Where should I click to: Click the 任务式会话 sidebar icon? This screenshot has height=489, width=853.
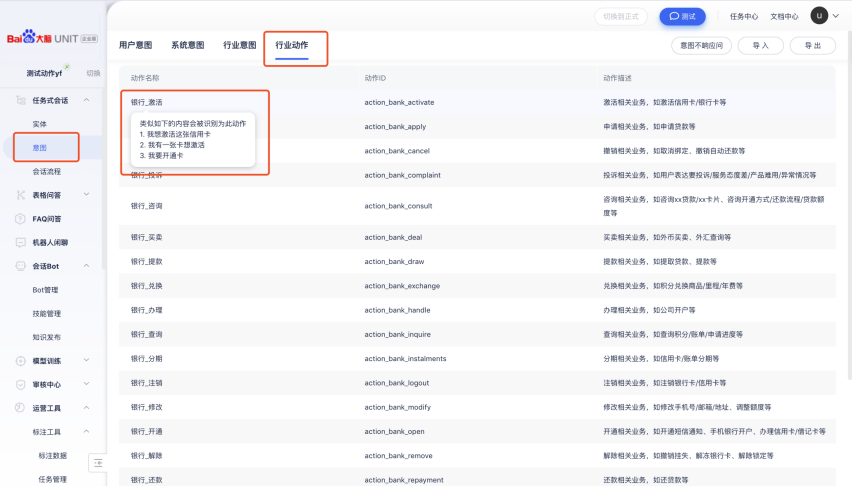pyautogui.click(x=21, y=100)
